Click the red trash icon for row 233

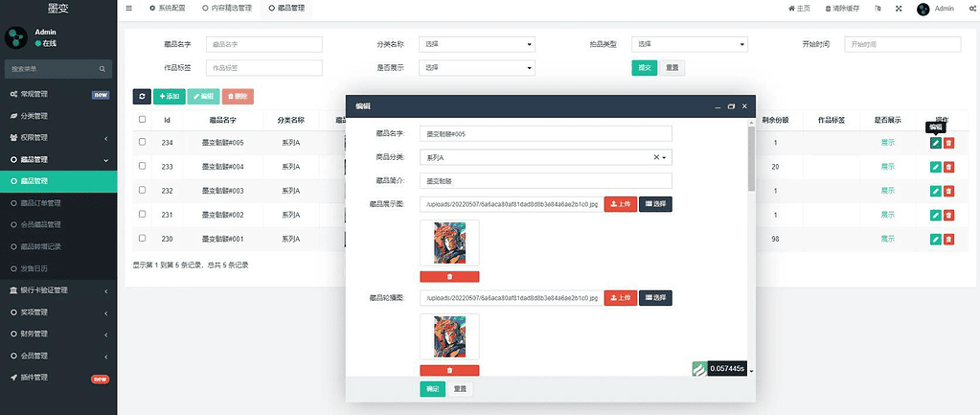coord(948,166)
